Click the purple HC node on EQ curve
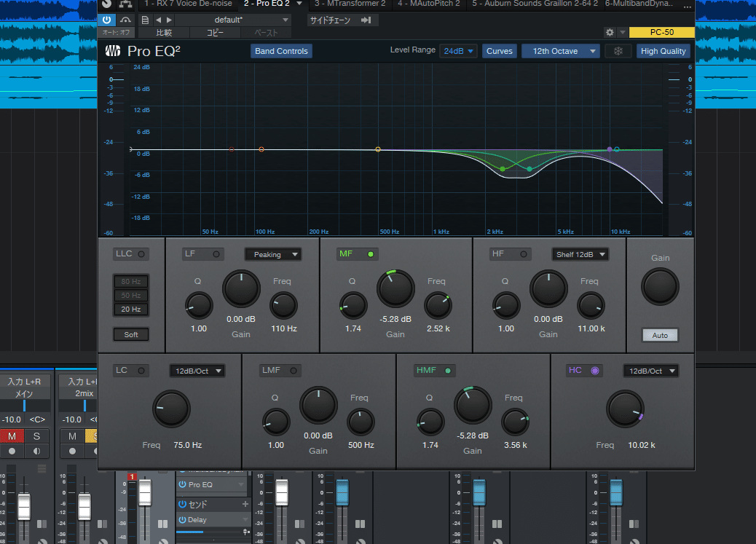756x544 pixels. (610, 149)
